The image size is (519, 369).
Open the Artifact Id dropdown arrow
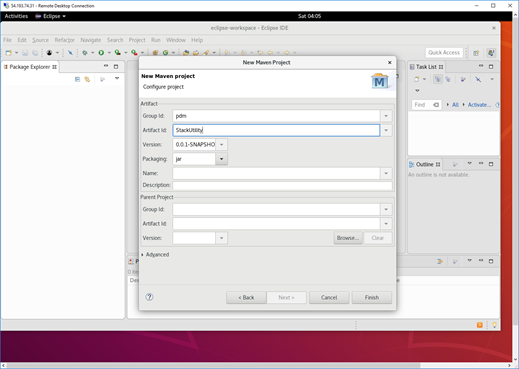click(x=386, y=130)
